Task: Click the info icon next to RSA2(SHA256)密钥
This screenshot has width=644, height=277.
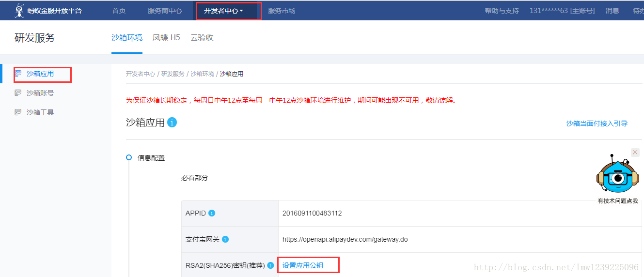Action: click(x=270, y=265)
